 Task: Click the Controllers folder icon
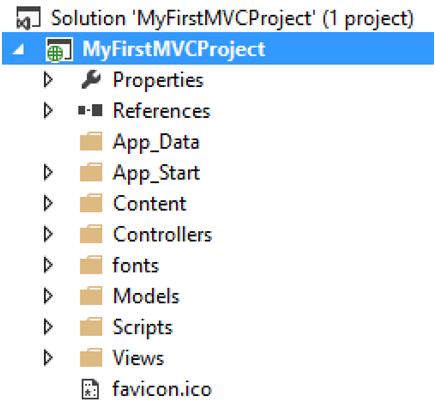pyautogui.click(x=91, y=234)
